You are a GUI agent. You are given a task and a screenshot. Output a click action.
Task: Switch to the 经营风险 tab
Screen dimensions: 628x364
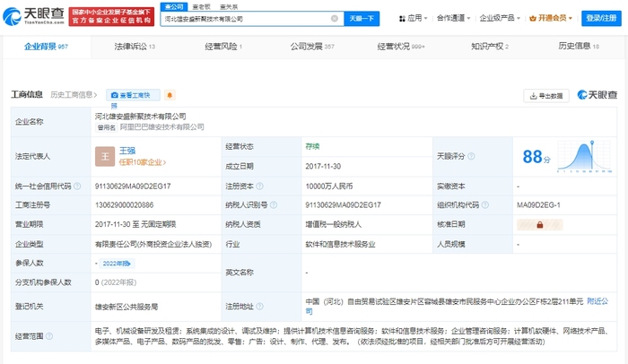click(x=223, y=47)
